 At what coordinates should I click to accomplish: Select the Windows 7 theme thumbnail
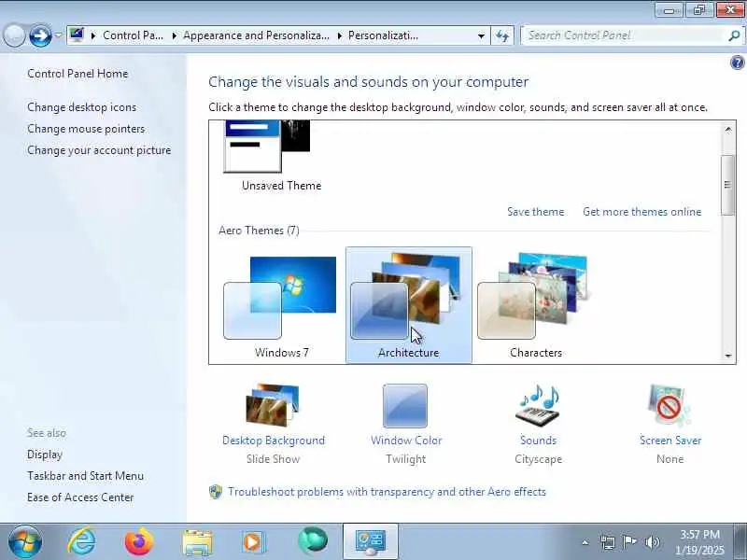click(280, 298)
